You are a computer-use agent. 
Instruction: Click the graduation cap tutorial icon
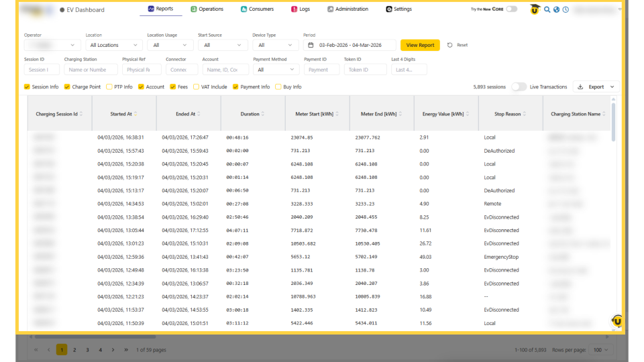click(x=535, y=9)
